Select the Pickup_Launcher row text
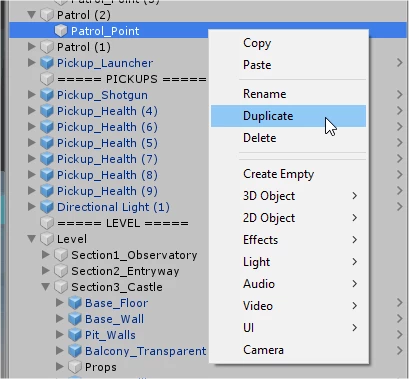The height and width of the screenshot is (379, 409). pos(105,63)
